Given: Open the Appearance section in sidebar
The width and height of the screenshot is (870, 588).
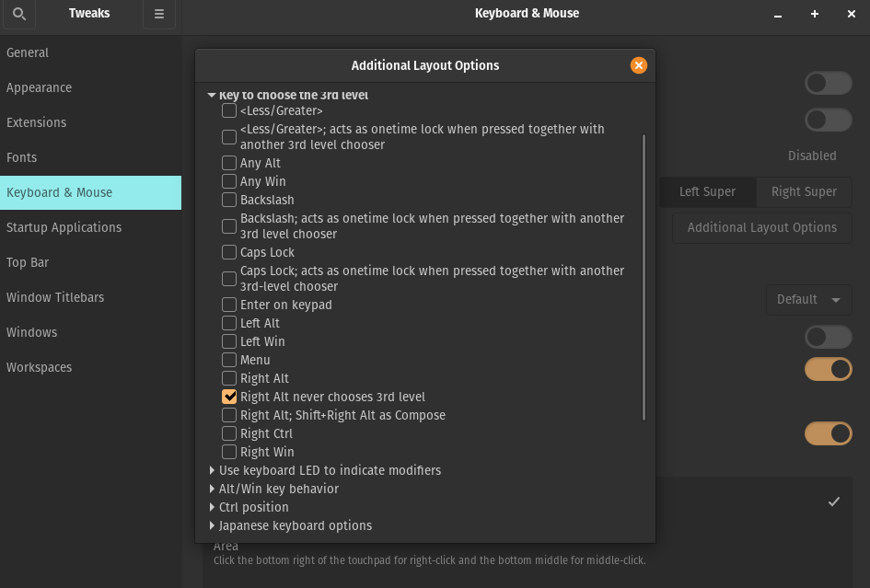Looking at the screenshot, I should [39, 87].
